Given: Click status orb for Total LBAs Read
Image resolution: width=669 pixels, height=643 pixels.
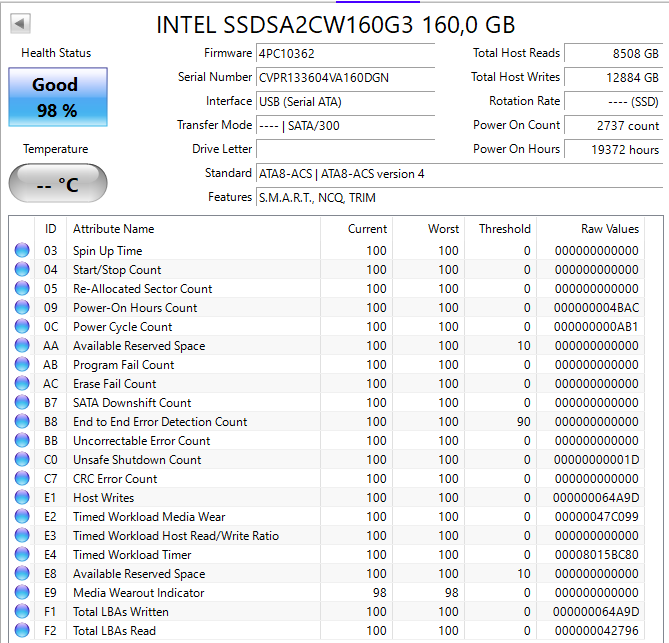Looking at the screenshot, I should [22, 631].
